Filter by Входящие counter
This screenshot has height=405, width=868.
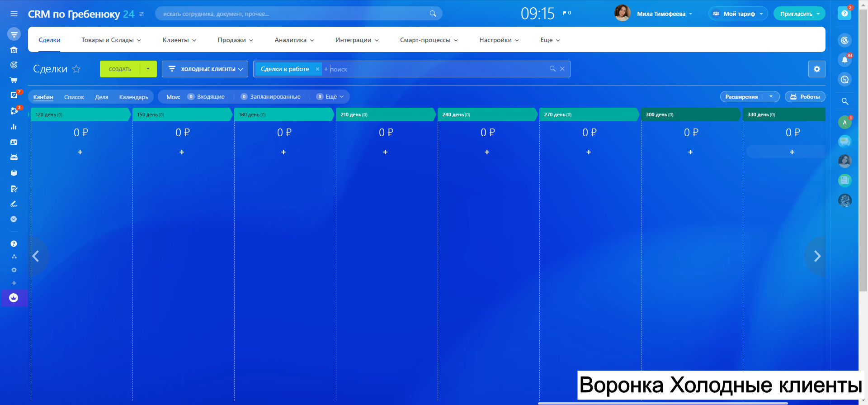coord(206,96)
